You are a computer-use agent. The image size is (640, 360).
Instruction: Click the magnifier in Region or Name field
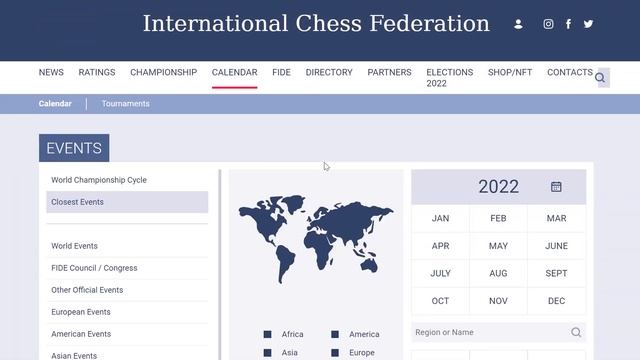click(576, 332)
